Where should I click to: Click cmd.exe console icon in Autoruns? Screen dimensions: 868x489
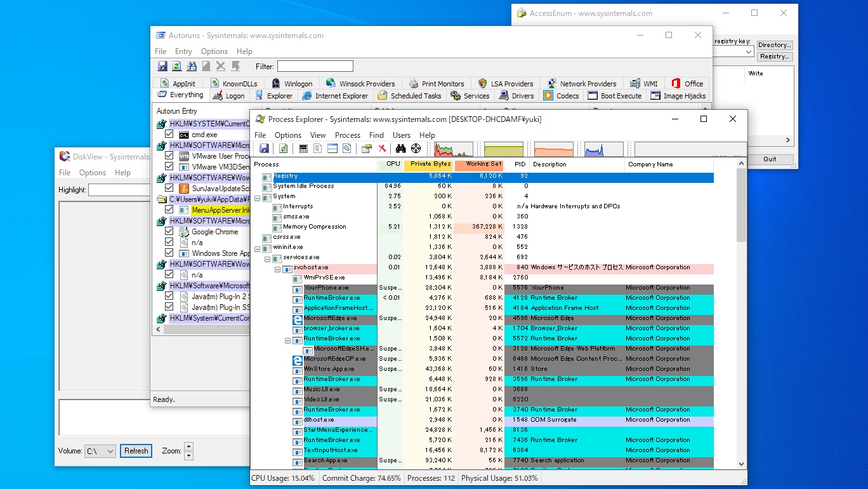(184, 135)
